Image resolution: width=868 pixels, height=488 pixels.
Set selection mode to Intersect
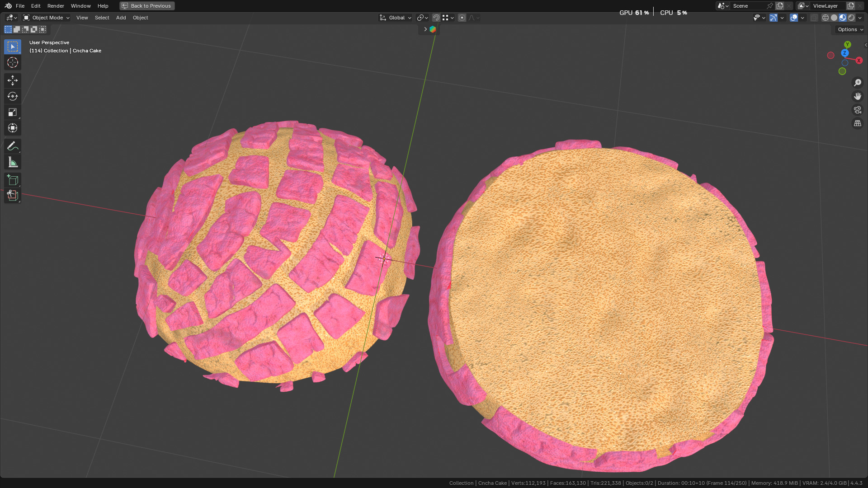tap(42, 29)
